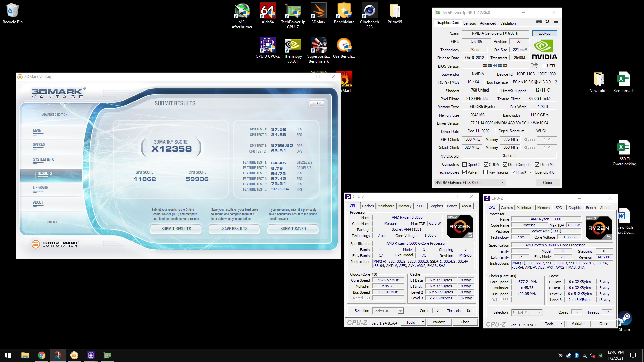This screenshot has width=644, height=362.
Task: Open Graphics tab in right CPU-Z window
Action: point(575,208)
